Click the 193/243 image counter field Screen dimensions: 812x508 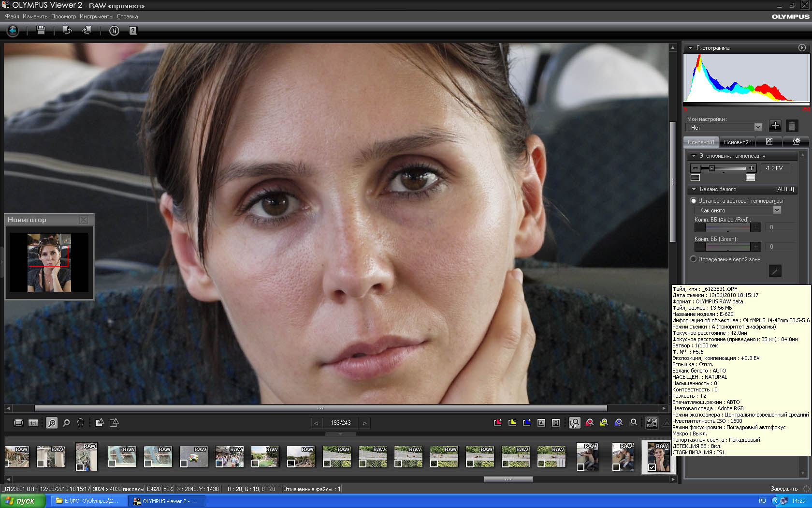pyautogui.click(x=340, y=423)
